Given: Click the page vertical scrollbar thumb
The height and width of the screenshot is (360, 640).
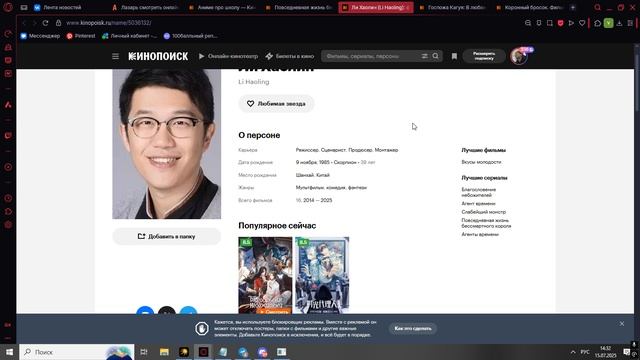Looking at the screenshot, I should pos(637,84).
